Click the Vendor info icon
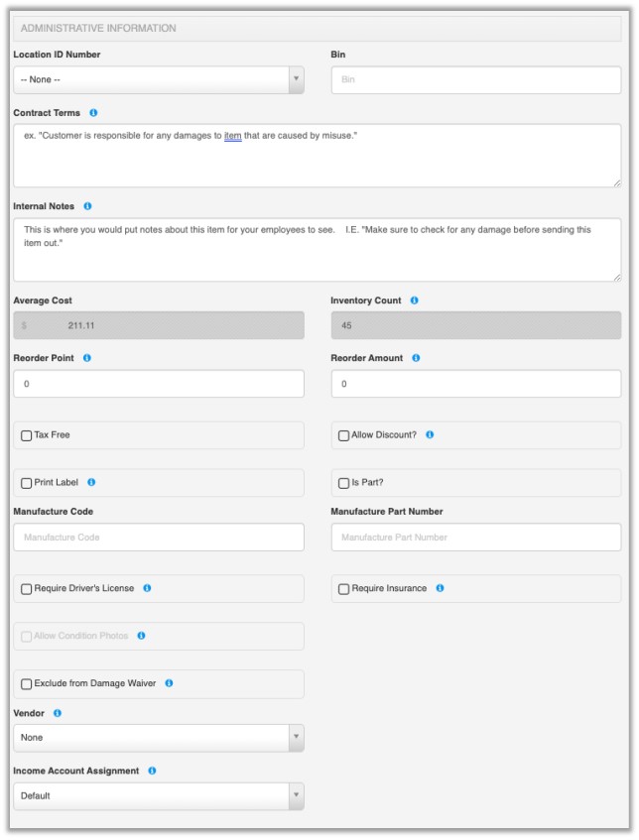The width and height of the screenshot is (639, 840). pyautogui.click(x=57, y=713)
